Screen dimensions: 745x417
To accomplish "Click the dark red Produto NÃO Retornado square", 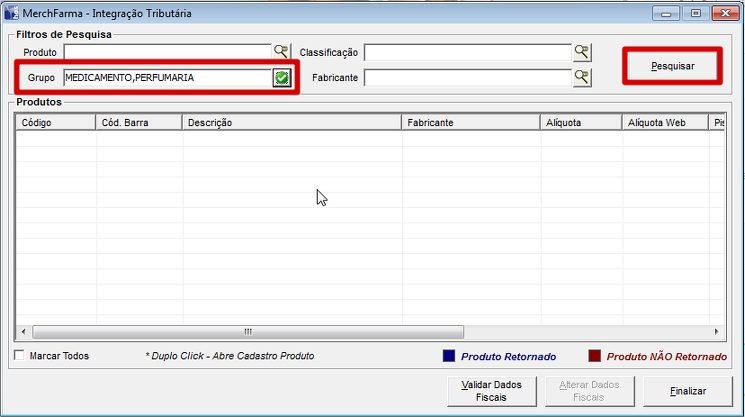I will pos(594,356).
